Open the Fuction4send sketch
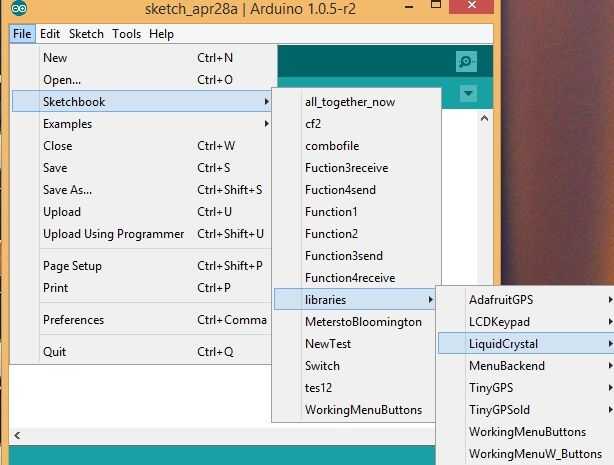The image size is (614, 465). pos(356,190)
